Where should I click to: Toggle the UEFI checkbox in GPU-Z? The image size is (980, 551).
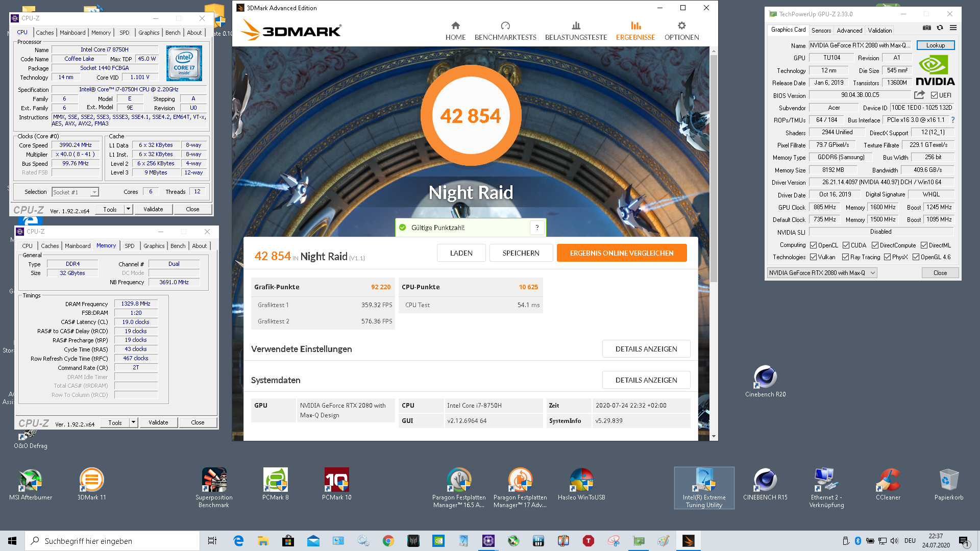(934, 95)
